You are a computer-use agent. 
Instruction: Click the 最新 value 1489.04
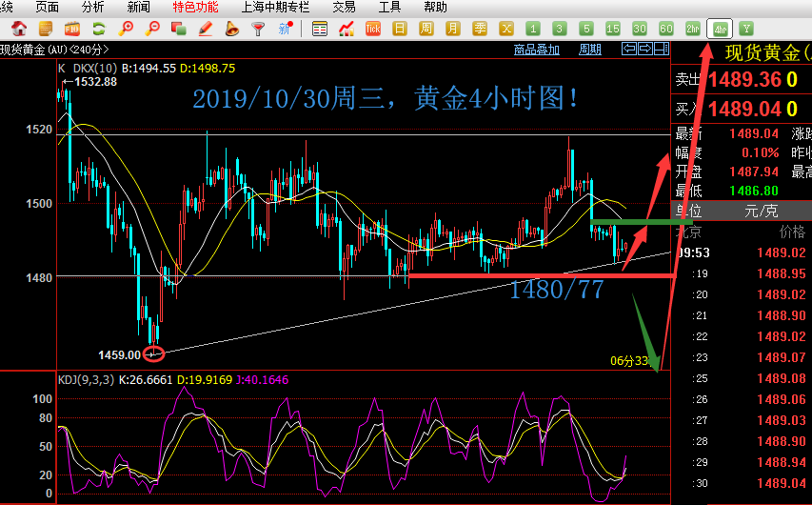754,133
